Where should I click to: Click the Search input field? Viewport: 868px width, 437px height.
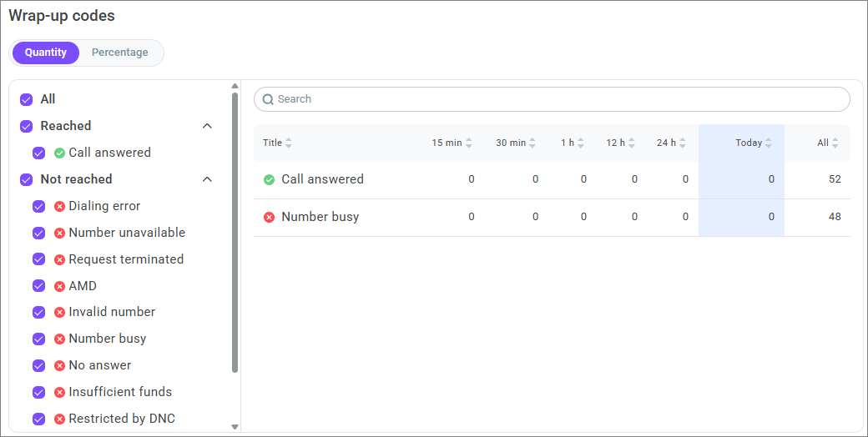(x=552, y=99)
